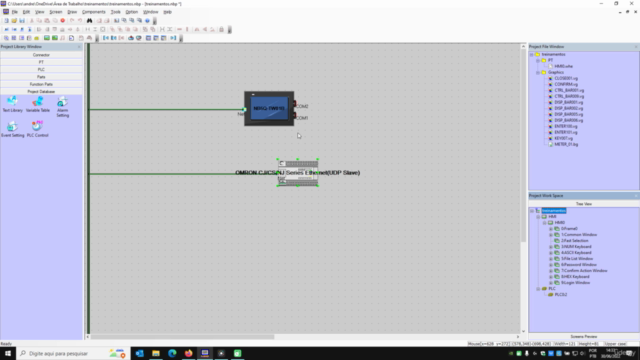The image size is (640, 360).
Task: Select the Function Parts library category
Action: 41,84
